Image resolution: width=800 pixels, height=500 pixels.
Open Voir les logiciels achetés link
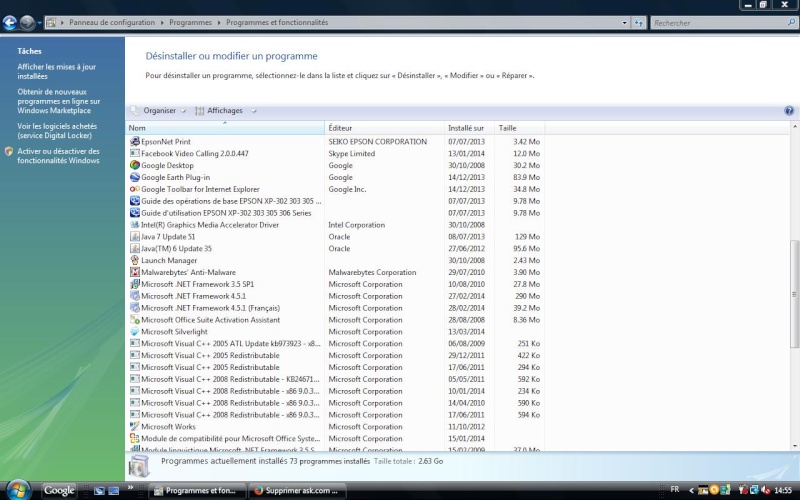57,131
